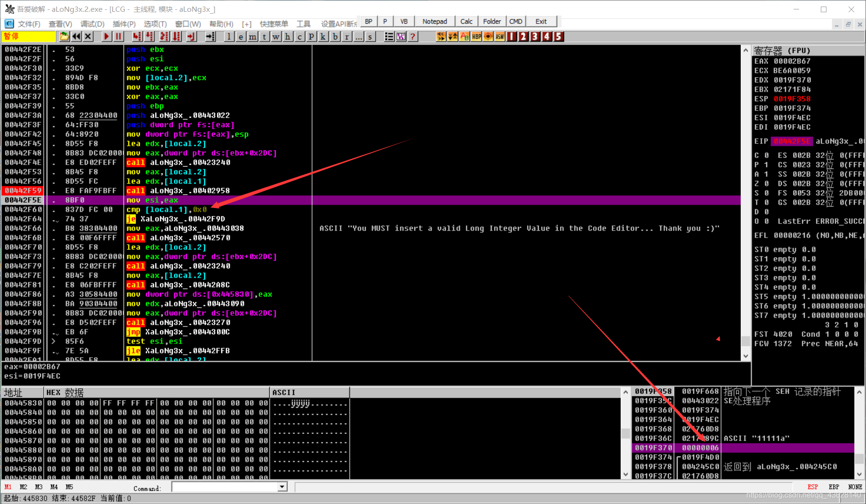Click the red number 5 toolbar button
866x504 pixels.
(x=559, y=36)
